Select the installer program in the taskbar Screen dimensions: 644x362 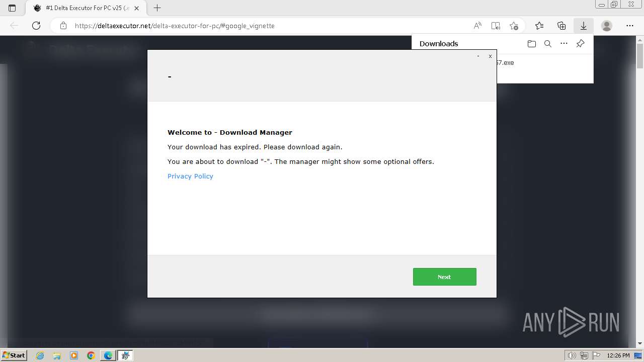[125, 355]
